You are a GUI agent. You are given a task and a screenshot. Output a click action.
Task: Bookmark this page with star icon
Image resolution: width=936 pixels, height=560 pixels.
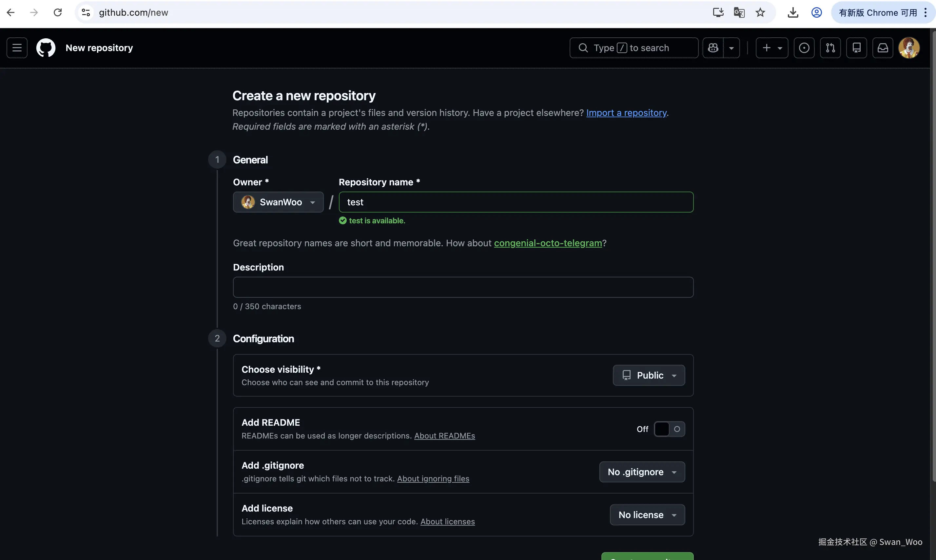click(760, 12)
